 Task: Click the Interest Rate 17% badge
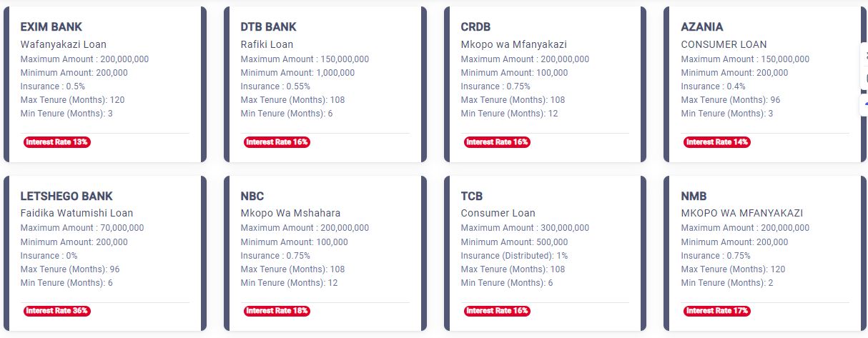pyautogui.click(x=717, y=311)
